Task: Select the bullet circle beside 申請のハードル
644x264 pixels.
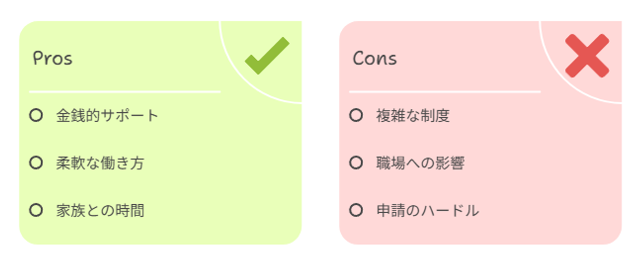Action: click(356, 210)
